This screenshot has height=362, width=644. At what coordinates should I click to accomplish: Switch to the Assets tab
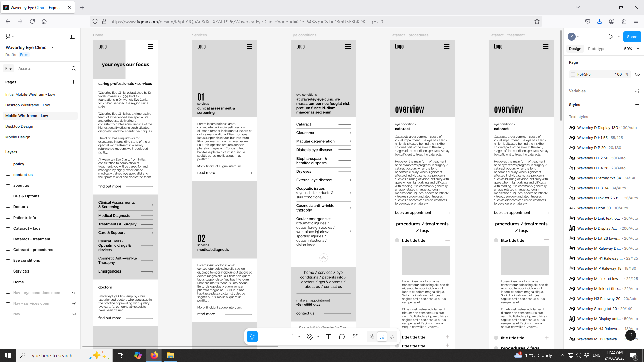click(x=24, y=68)
